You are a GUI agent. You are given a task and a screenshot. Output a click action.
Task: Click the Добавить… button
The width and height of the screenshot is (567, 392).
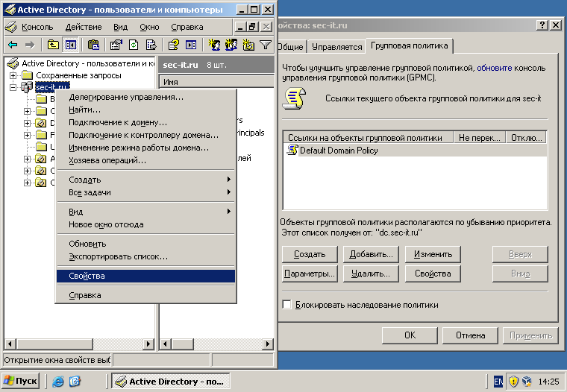(x=371, y=254)
